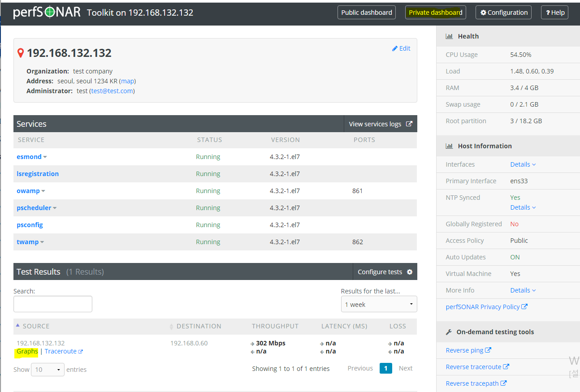Click the Previous pagination button
The image size is (580, 392).
click(x=360, y=368)
